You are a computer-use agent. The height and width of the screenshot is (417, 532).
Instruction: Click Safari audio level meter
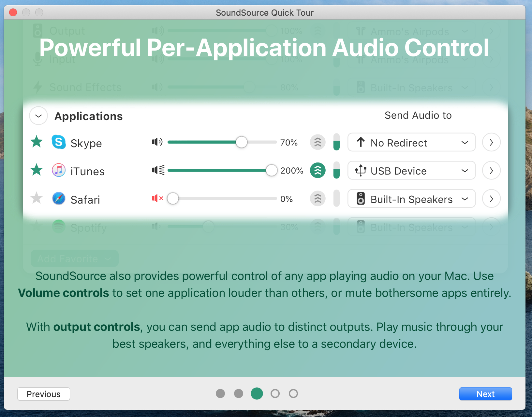[x=336, y=198]
